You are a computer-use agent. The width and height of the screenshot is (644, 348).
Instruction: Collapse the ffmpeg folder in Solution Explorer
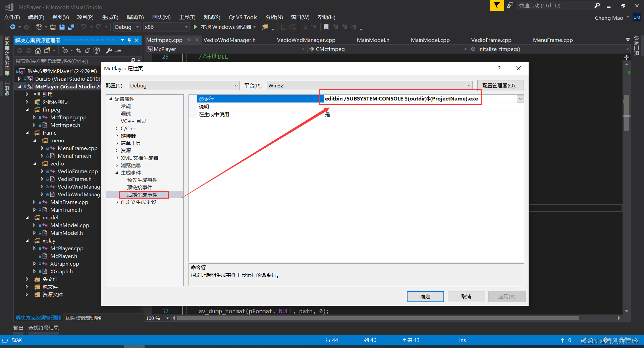pos(28,110)
